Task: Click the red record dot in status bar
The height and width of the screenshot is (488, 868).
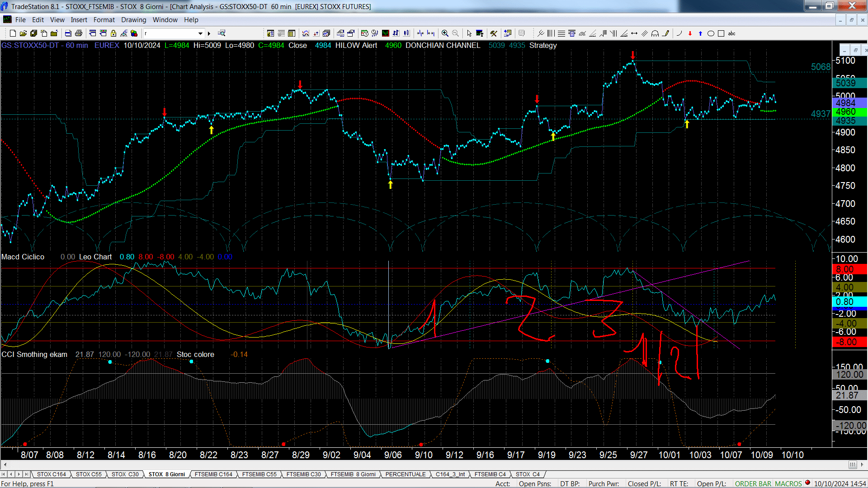Action: 807,483
